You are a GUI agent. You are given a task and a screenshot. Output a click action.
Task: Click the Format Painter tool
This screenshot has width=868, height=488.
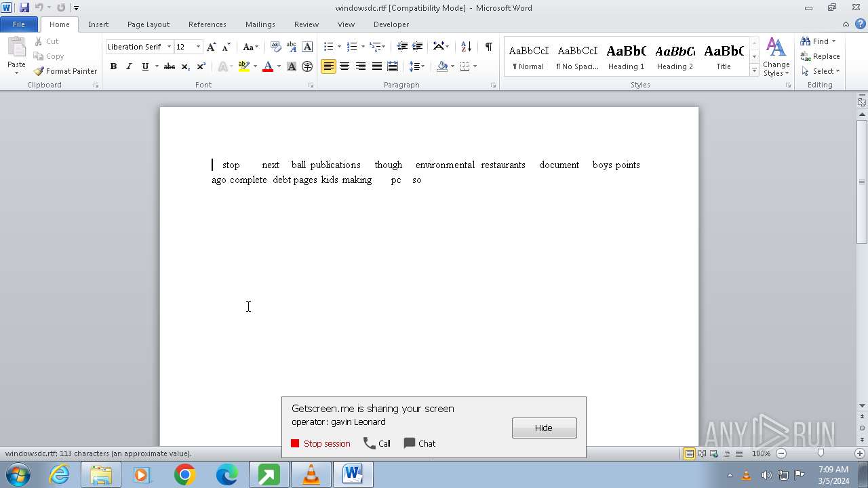click(65, 71)
